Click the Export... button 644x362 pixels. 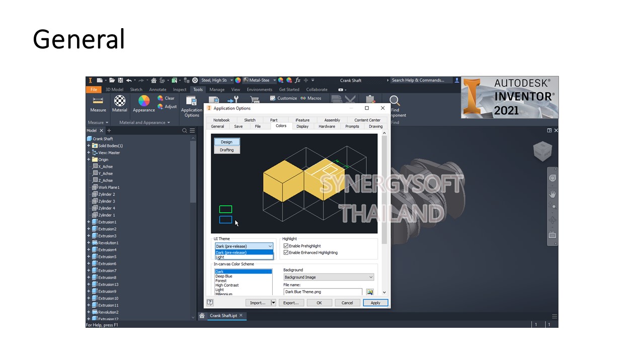(291, 303)
